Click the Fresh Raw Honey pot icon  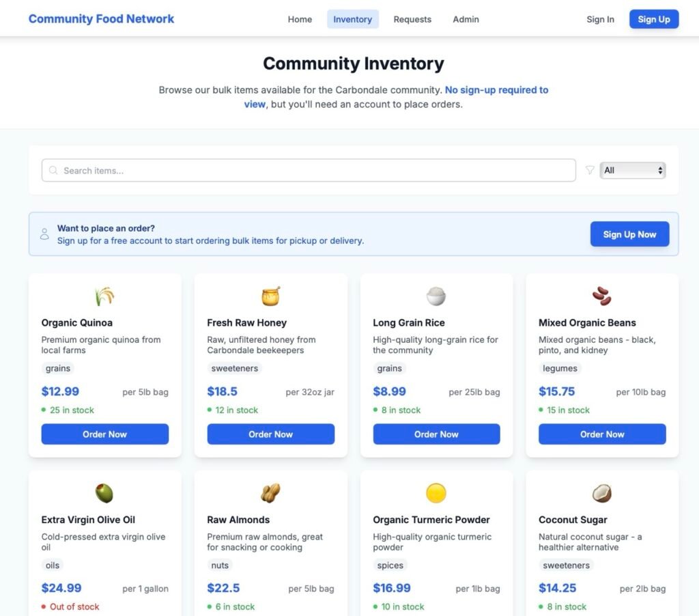click(x=270, y=296)
